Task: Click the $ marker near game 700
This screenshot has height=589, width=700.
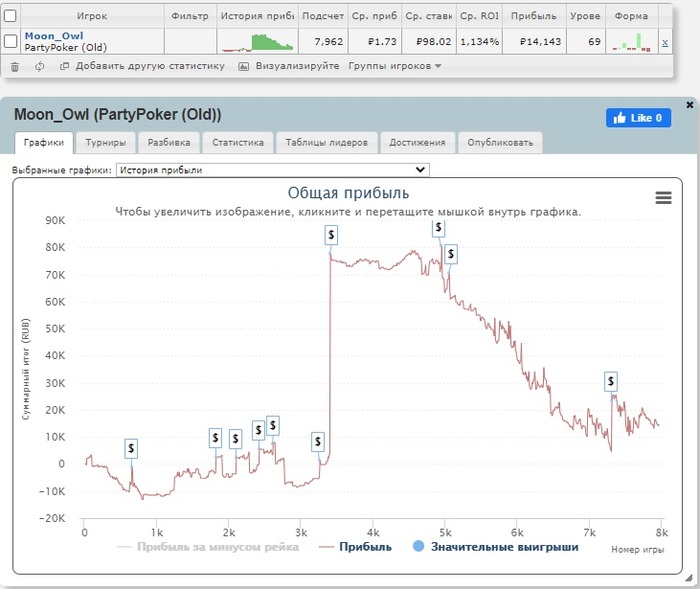Action: pyautogui.click(x=131, y=448)
